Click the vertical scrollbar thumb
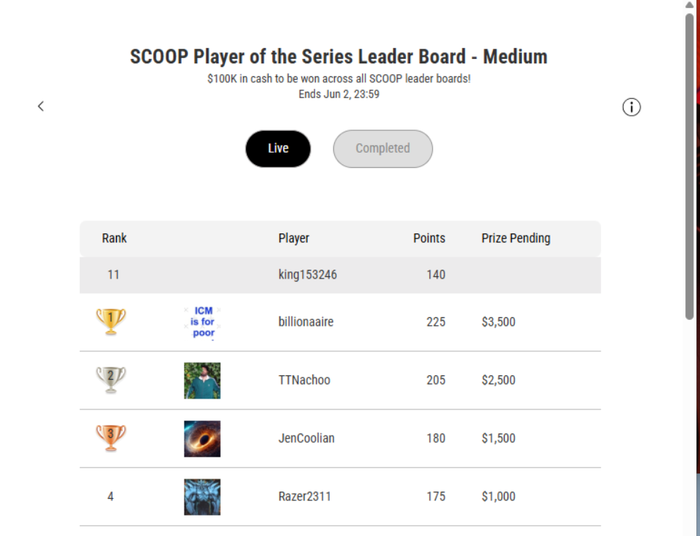The height and width of the screenshot is (536, 700). [x=690, y=166]
